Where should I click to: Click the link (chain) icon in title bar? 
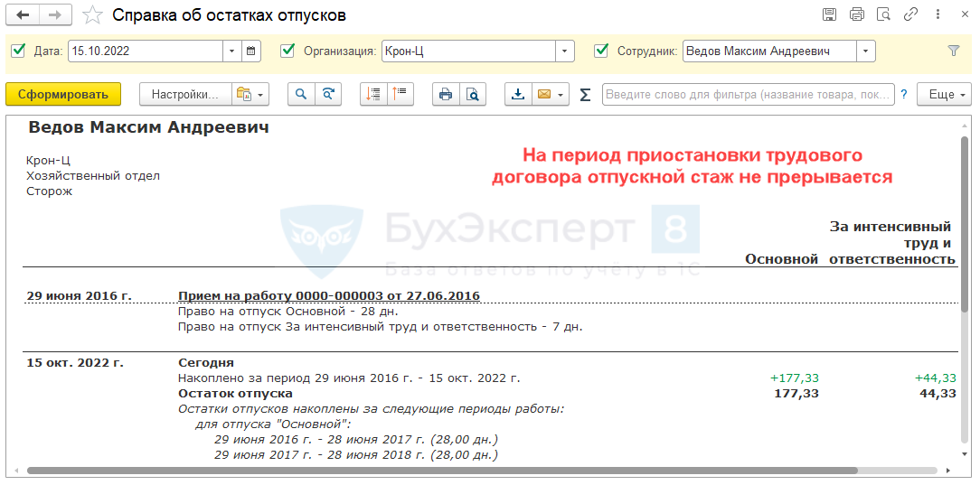[x=910, y=15]
